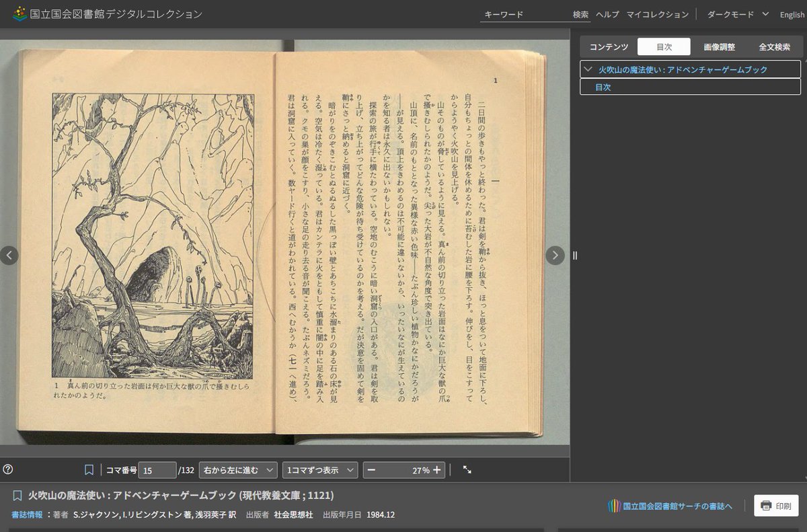This screenshot has width=807, height=532.
Task: Click the 検索 search button
Action: [581, 14]
